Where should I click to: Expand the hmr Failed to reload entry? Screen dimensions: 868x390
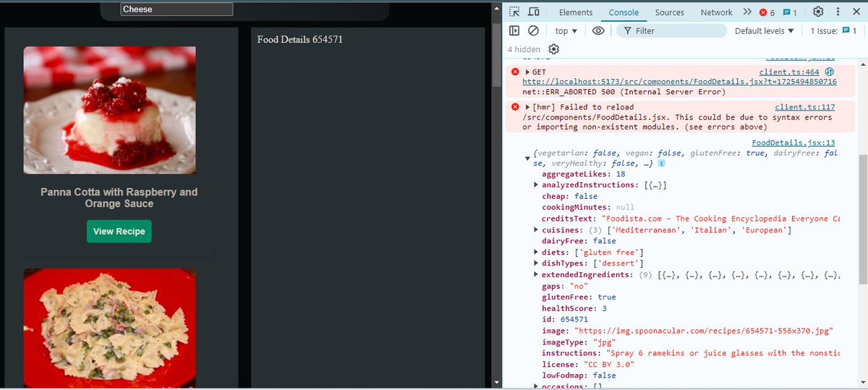click(x=527, y=107)
